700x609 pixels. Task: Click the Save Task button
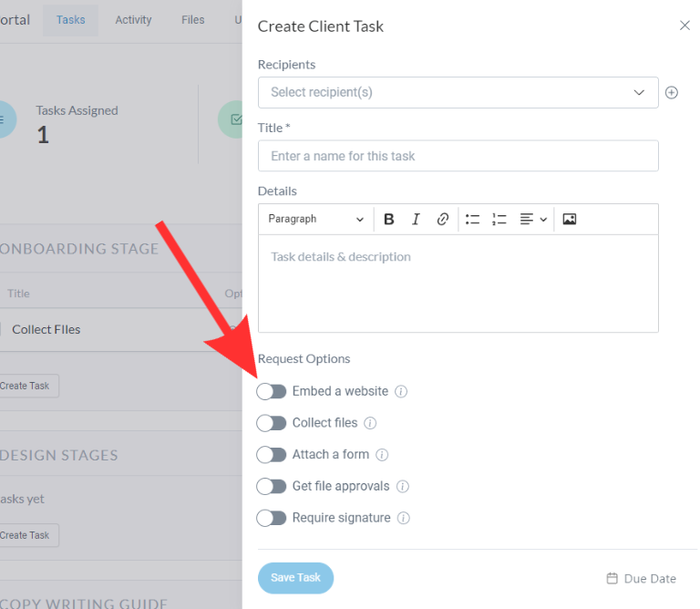[x=295, y=578]
